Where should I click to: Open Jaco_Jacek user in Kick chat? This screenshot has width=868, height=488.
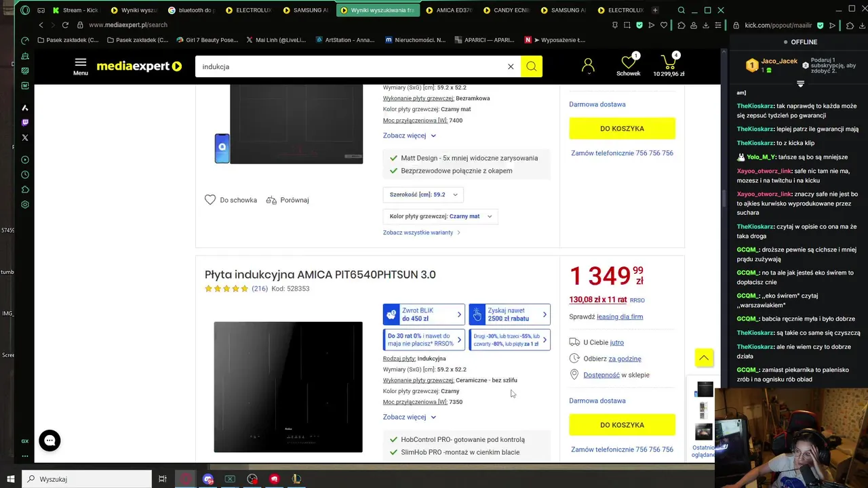[779, 61]
